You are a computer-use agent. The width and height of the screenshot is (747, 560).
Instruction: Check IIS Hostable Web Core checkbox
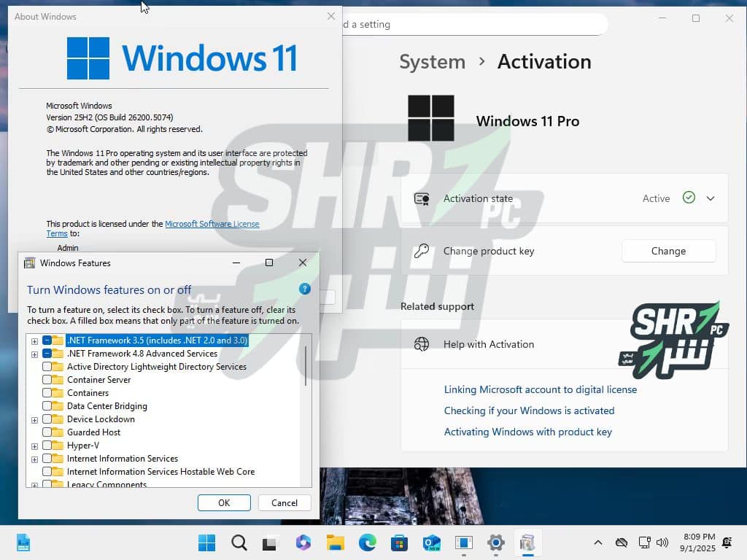47,472
